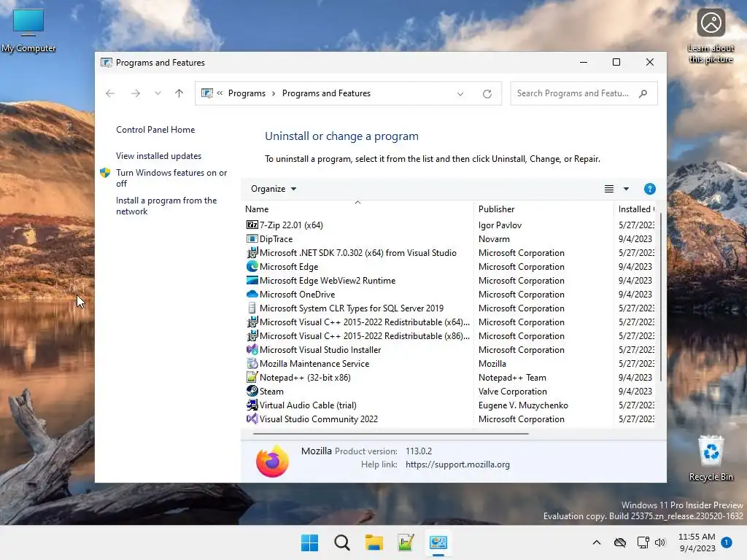Click the Visual Studio Installer icon

pyautogui.click(x=252, y=349)
